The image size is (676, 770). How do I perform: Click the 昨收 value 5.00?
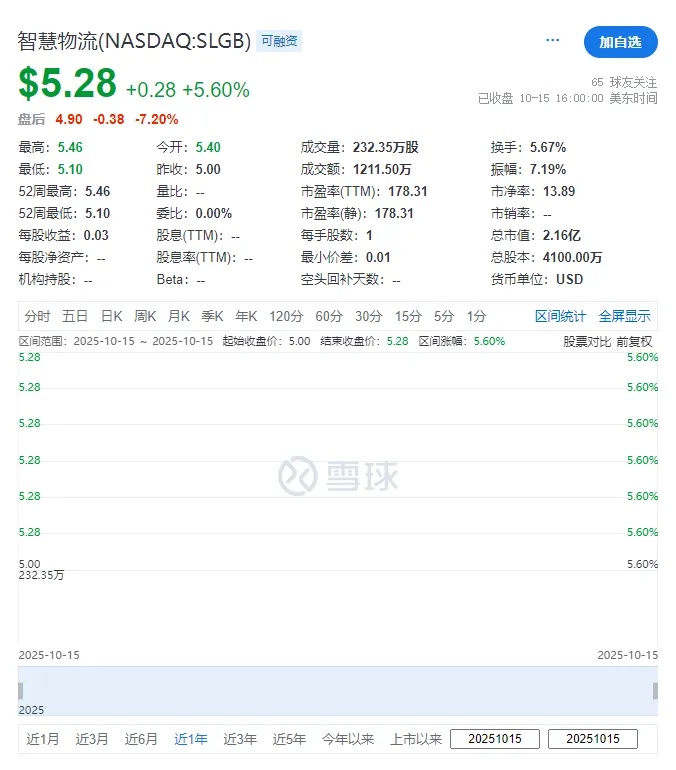[x=208, y=169]
